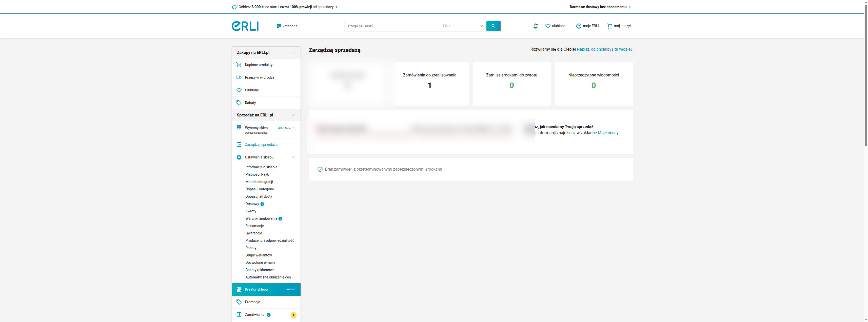
Task: Open the notifications bell
Action: [x=536, y=26]
